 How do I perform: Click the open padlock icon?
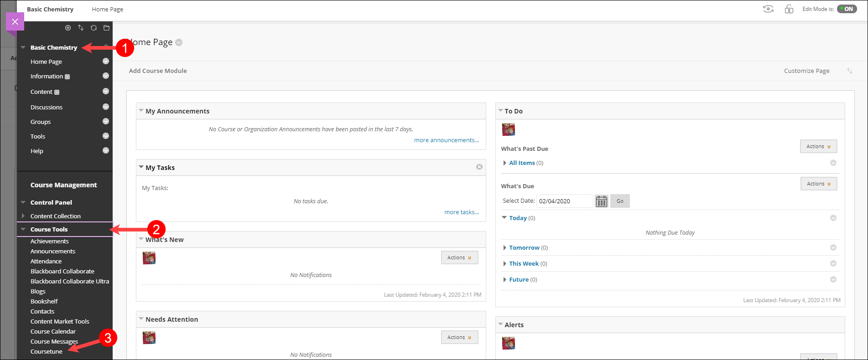pyautogui.click(x=789, y=9)
